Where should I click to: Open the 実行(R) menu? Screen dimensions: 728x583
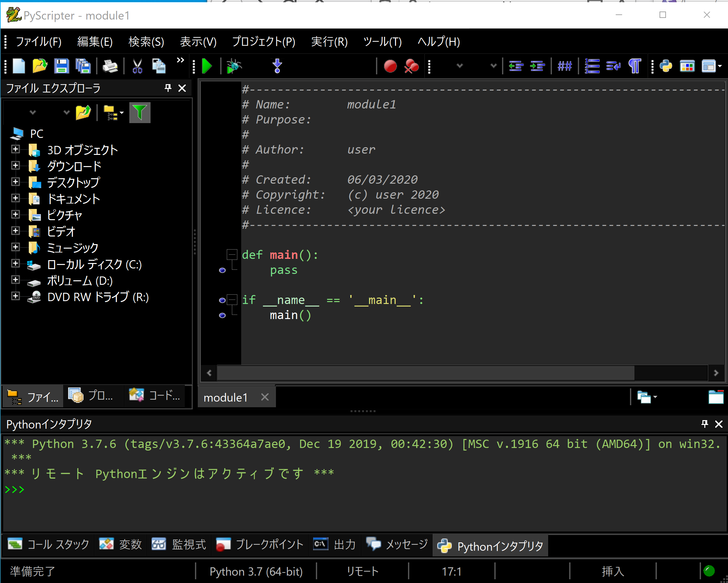point(329,42)
